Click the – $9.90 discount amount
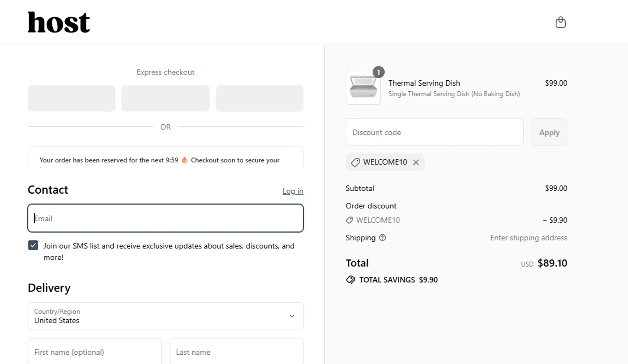 [555, 220]
